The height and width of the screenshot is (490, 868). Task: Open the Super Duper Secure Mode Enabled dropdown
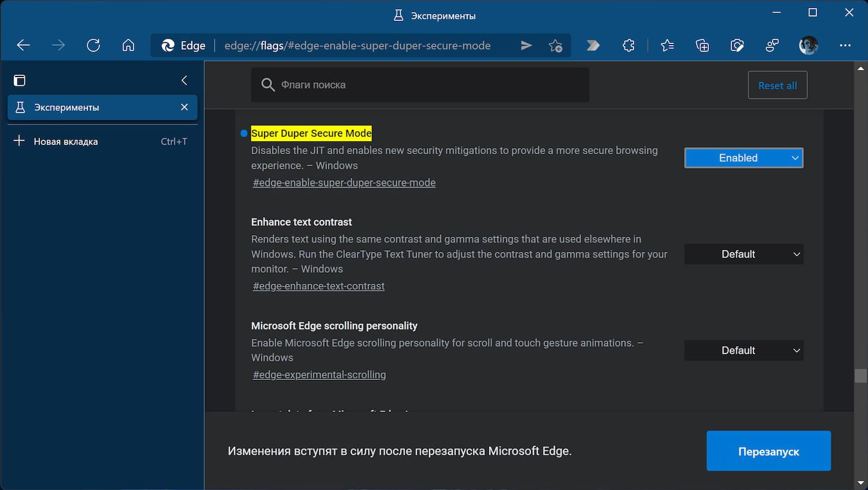(x=744, y=158)
